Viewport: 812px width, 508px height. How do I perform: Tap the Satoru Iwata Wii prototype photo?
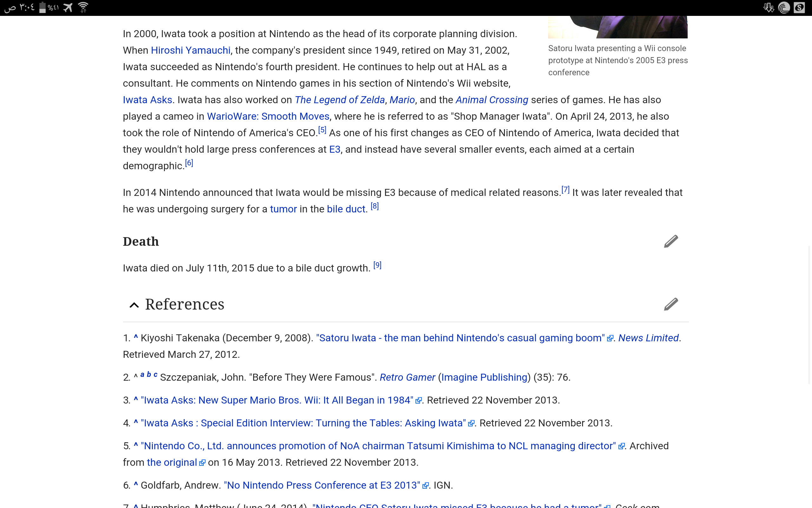(x=618, y=27)
